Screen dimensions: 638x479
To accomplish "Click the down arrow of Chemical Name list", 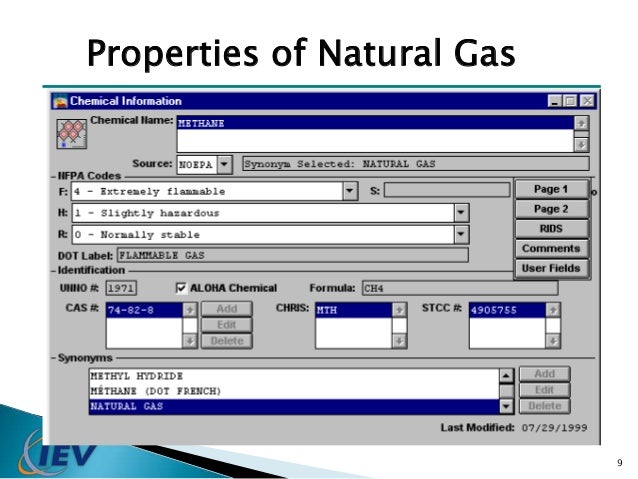I will [581, 144].
